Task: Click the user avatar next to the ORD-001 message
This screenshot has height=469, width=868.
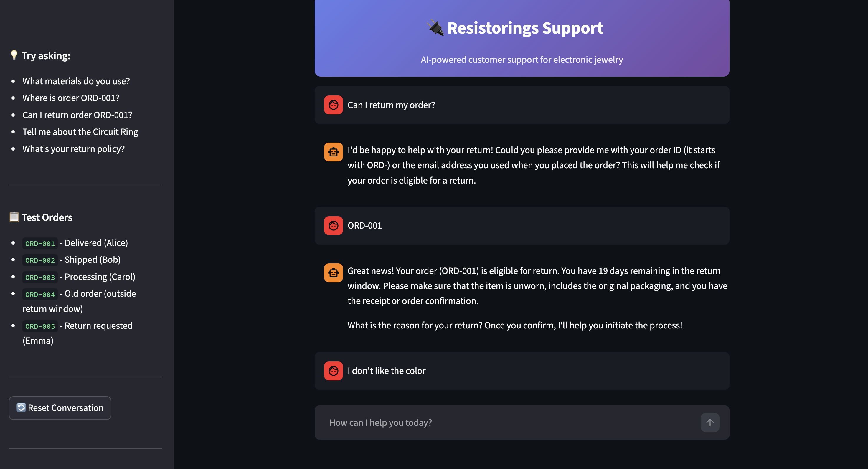Action: point(333,225)
